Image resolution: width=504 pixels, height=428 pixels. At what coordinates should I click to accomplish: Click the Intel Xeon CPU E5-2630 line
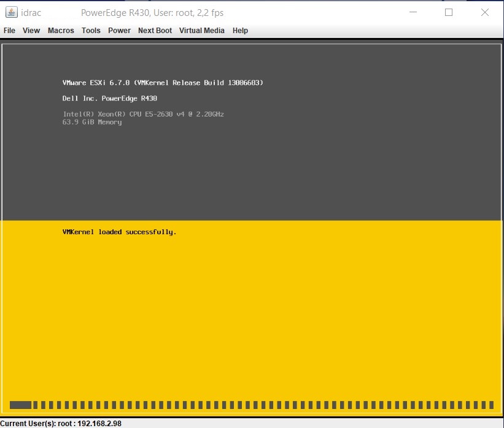pyautogui.click(x=143, y=114)
